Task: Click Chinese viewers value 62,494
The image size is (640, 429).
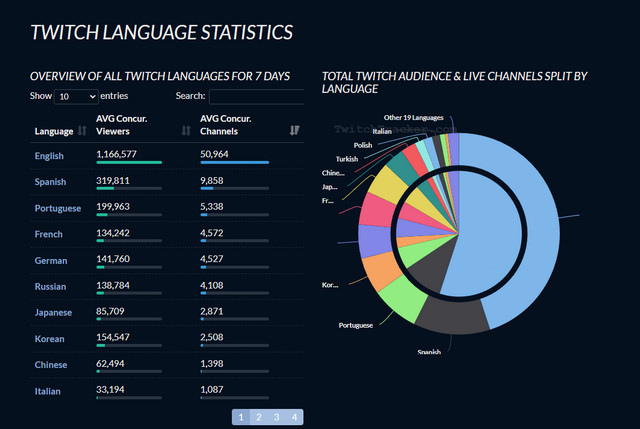Action: point(110,363)
